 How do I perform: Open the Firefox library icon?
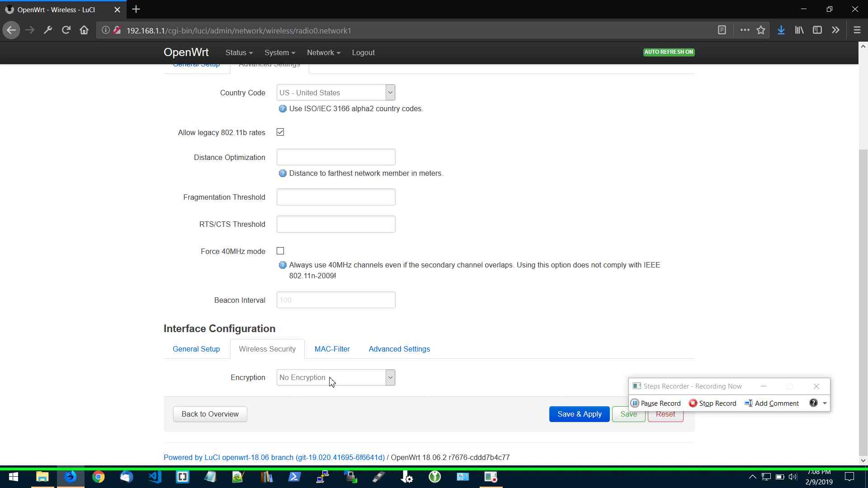[x=799, y=30]
